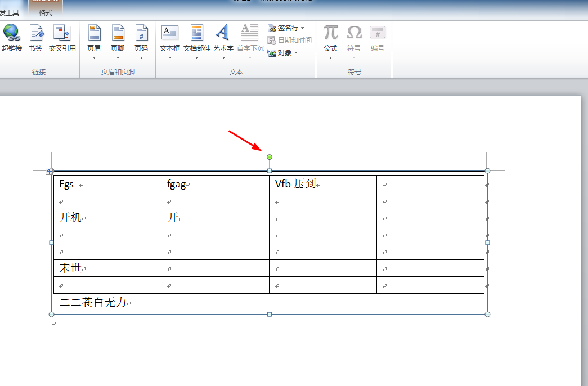The height and width of the screenshot is (386, 588).
Task: Insert 日期和时间 date and time
Action: 290,40
